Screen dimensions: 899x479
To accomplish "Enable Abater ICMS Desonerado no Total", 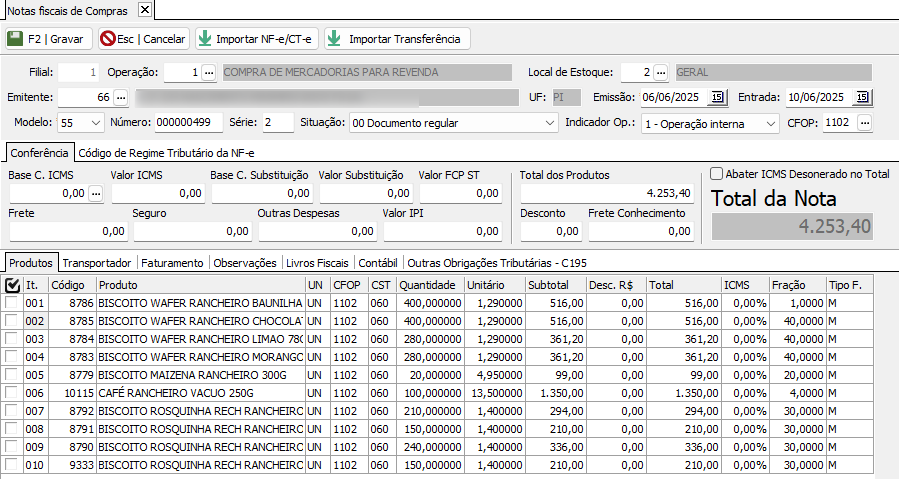I will click(x=716, y=174).
